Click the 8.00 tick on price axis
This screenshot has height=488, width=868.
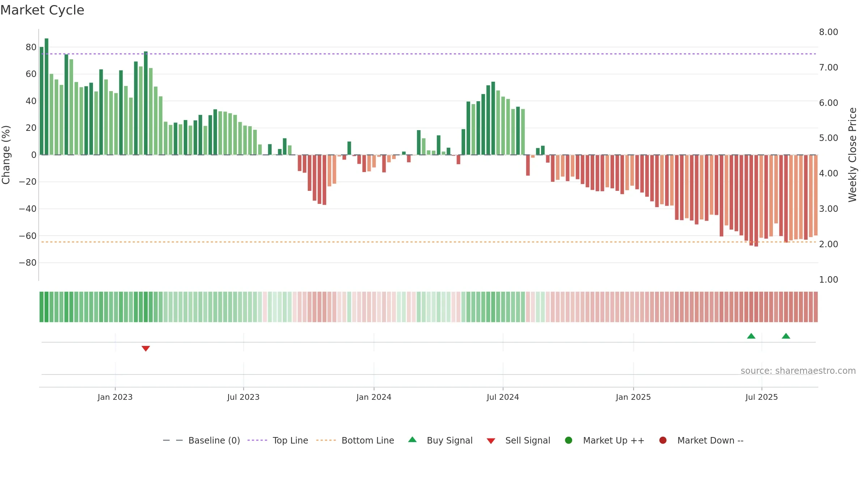coord(829,32)
